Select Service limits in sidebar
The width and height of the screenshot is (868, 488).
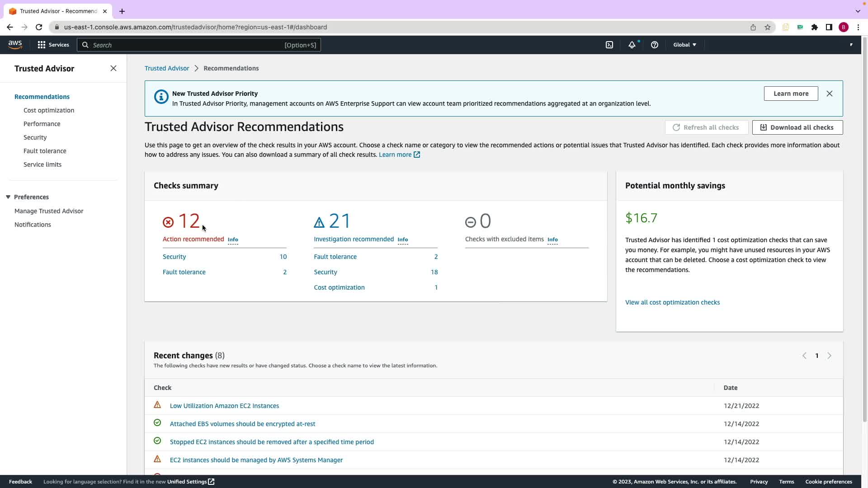[42, 164]
